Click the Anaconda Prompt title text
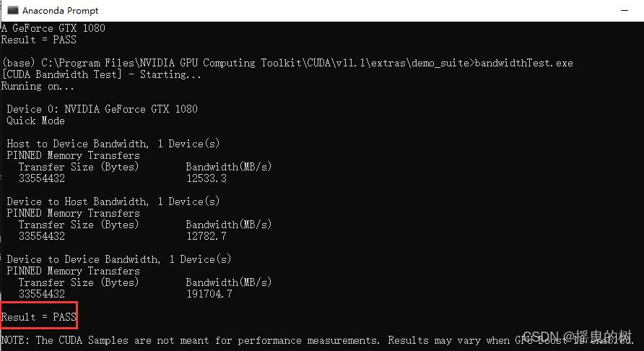 [x=61, y=11]
